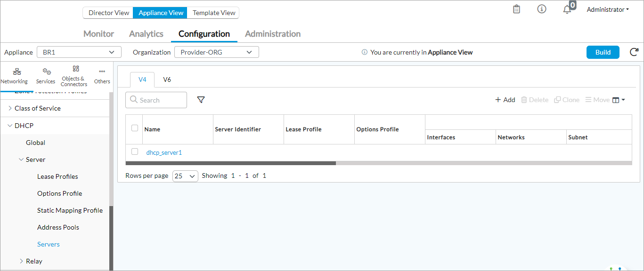
Task: Open the dhcp_server1 link
Action: (x=164, y=152)
